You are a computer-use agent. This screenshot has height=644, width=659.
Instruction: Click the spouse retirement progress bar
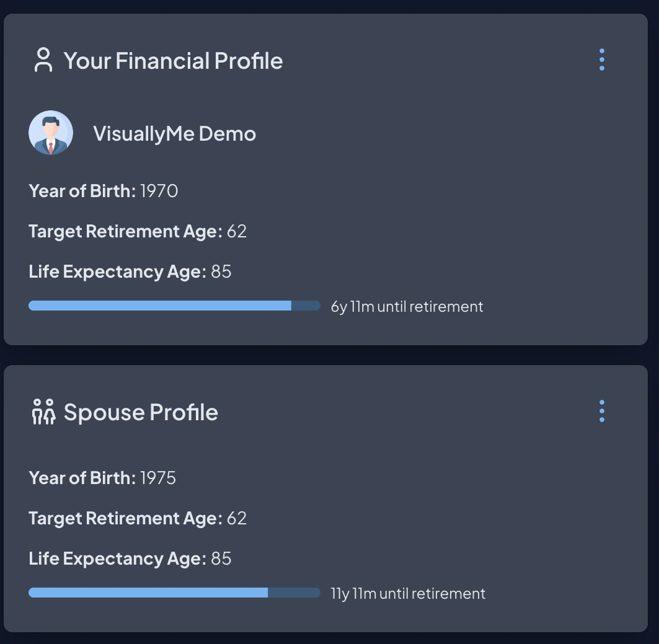click(174, 592)
